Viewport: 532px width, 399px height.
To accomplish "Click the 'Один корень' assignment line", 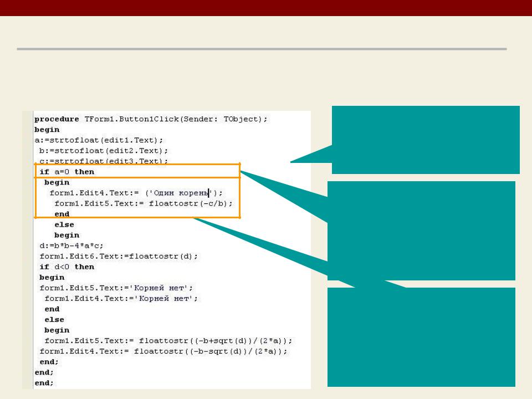I will [x=136, y=193].
